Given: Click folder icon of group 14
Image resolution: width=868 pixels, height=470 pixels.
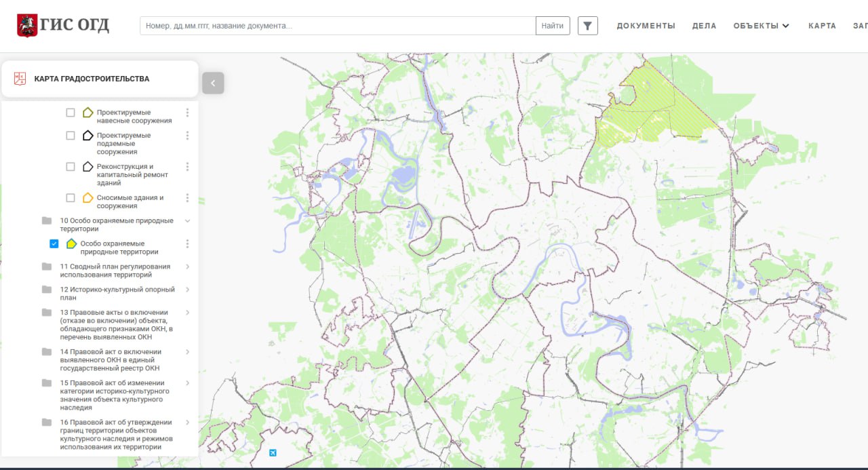Looking at the screenshot, I should coord(47,352).
